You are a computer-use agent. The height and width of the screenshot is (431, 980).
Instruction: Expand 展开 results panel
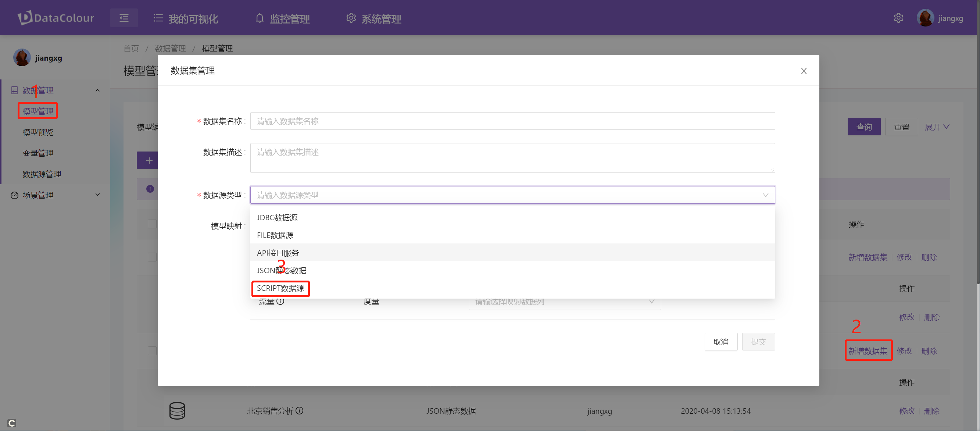[x=937, y=128]
